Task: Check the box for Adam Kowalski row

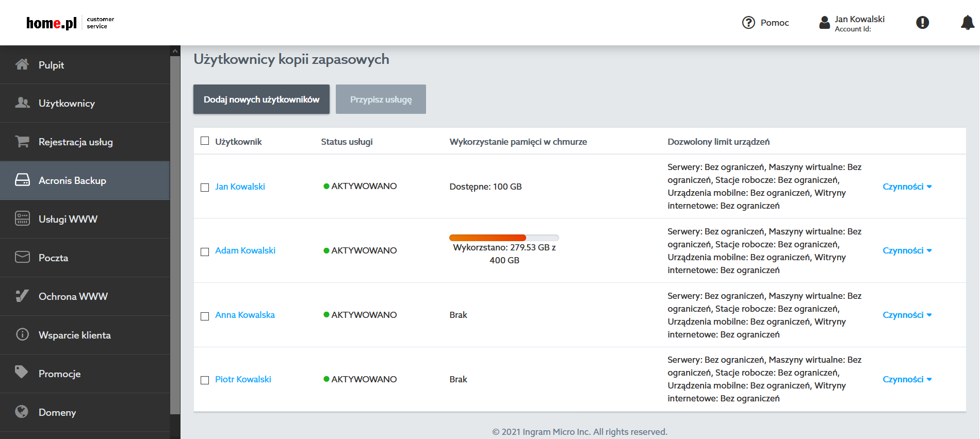Action: [x=205, y=252]
